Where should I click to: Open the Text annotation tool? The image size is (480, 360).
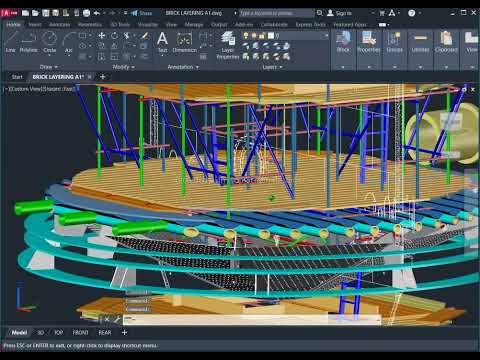162,42
